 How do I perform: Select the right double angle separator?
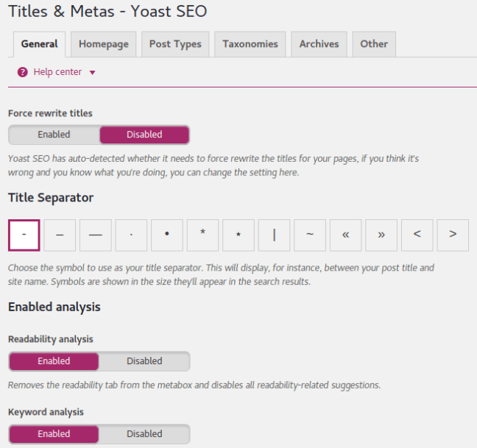click(x=381, y=235)
